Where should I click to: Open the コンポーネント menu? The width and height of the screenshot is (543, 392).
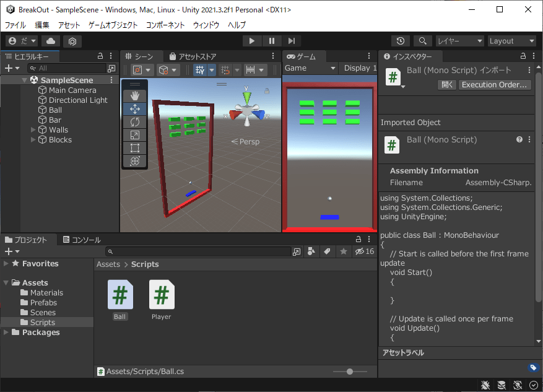tap(165, 25)
